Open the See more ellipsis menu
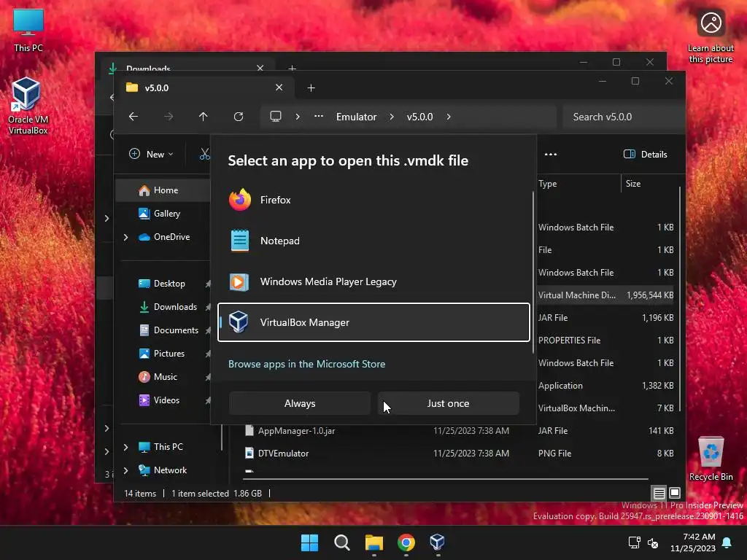This screenshot has width=747, height=560. [x=551, y=155]
